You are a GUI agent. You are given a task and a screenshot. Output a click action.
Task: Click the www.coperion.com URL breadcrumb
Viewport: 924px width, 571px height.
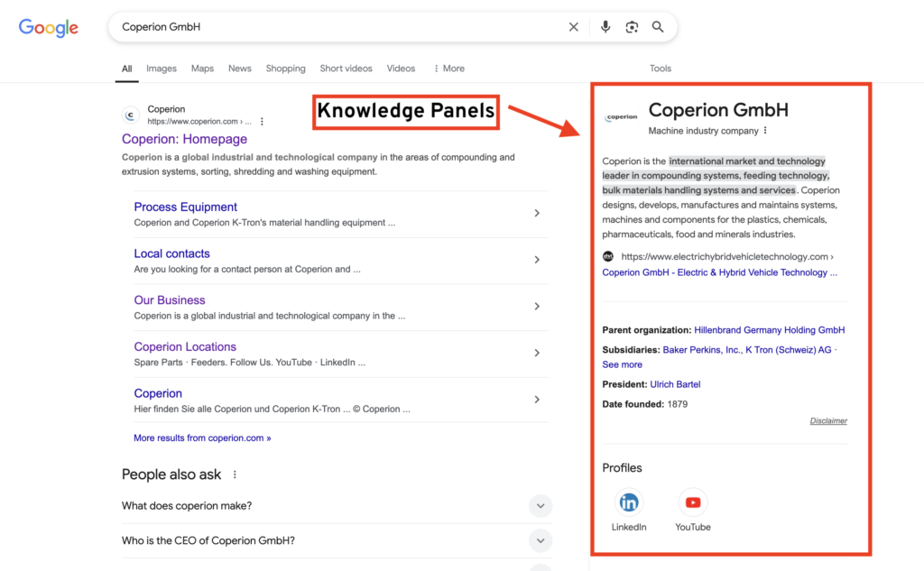[199, 122]
